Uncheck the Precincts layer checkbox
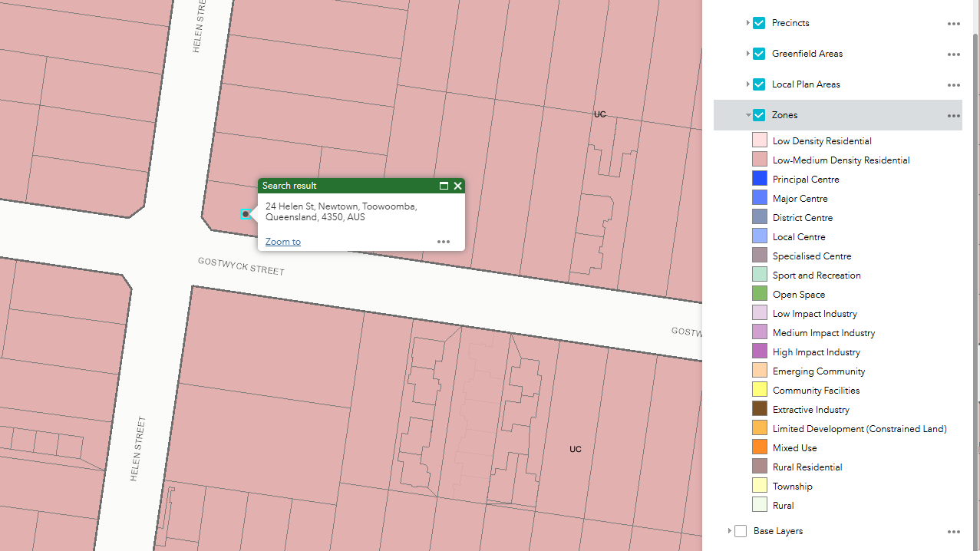Screen dimensions: 980x551 (x=759, y=23)
